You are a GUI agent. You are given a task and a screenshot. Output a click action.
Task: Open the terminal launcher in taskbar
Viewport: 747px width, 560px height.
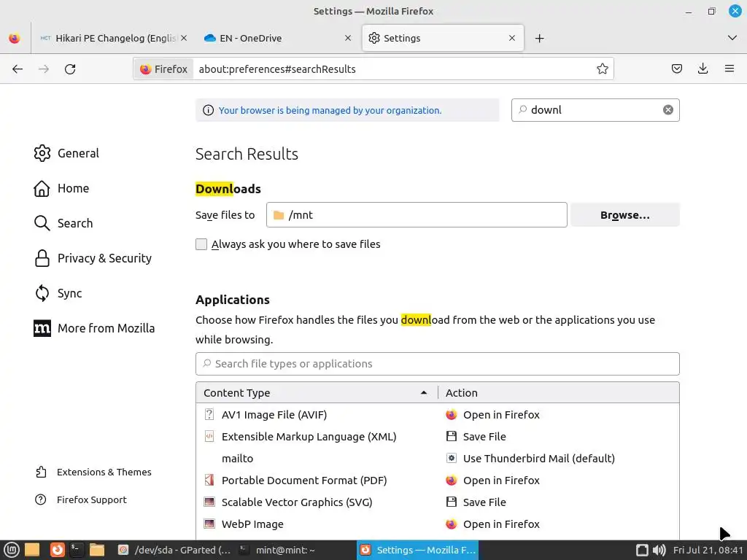(x=76, y=550)
